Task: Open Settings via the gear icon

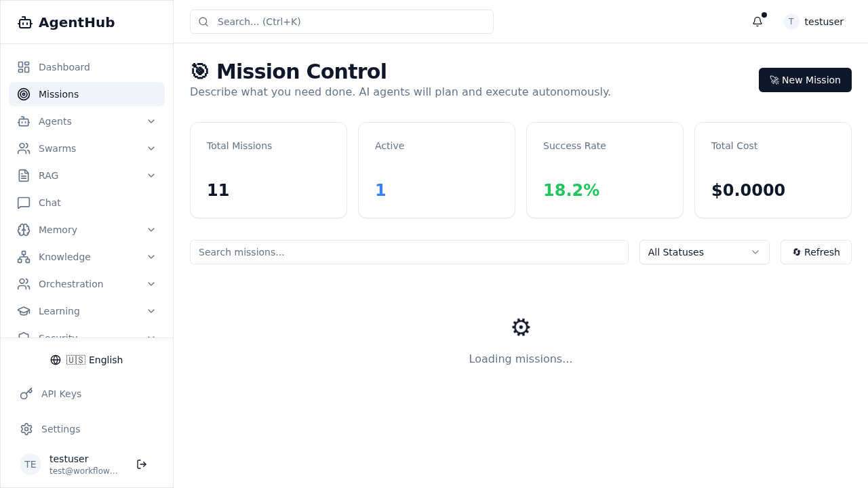Action: (x=26, y=429)
